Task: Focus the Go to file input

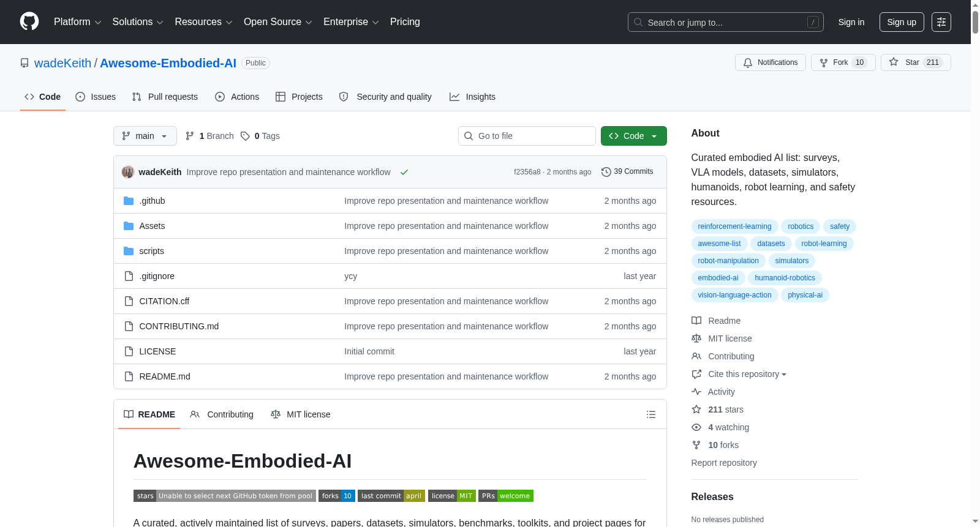Action: pyautogui.click(x=527, y=136)
